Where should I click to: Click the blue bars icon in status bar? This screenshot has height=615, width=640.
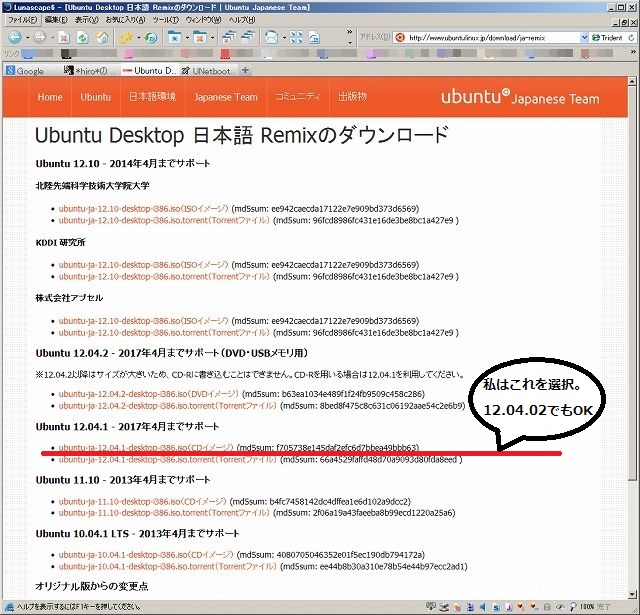470,607
